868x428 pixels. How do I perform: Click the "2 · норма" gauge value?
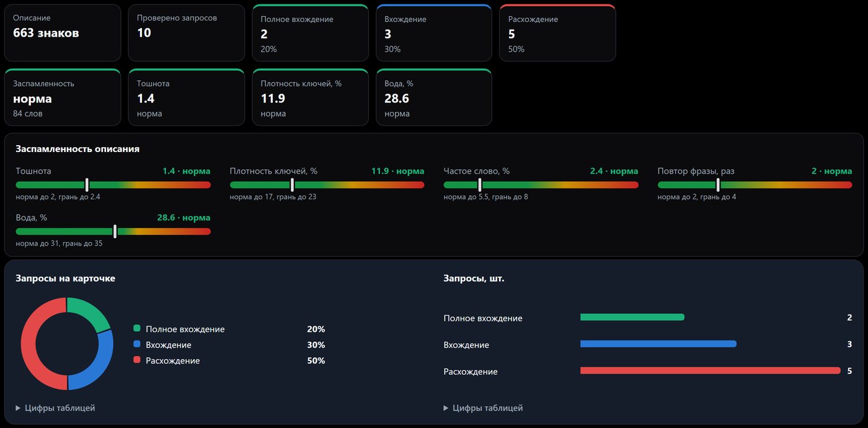[x=832, y=171]
